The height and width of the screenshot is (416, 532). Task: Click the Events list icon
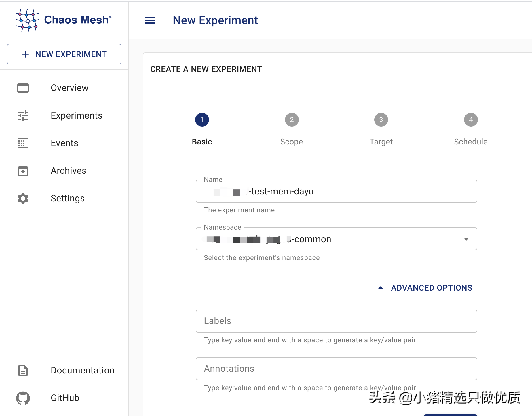click(x=23, y=143)
